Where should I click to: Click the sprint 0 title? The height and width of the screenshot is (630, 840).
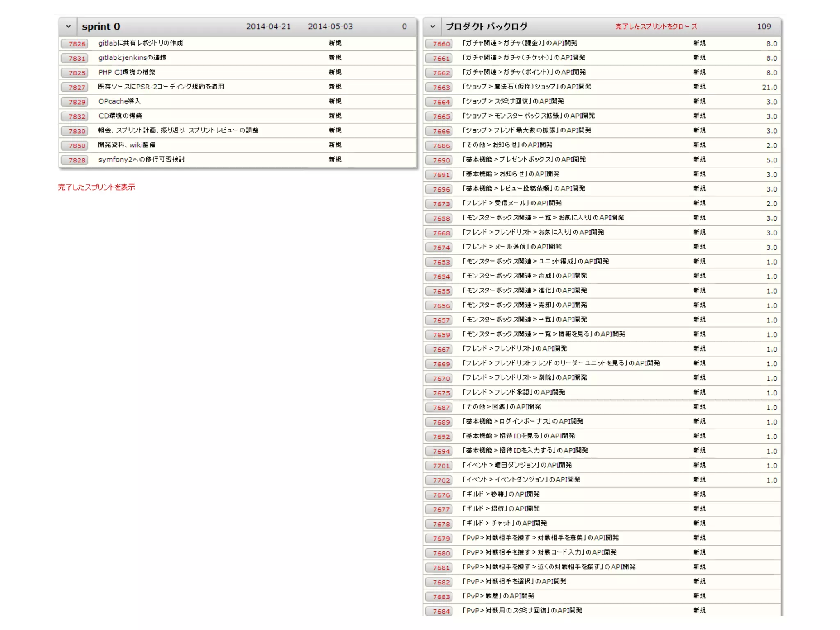101,27
